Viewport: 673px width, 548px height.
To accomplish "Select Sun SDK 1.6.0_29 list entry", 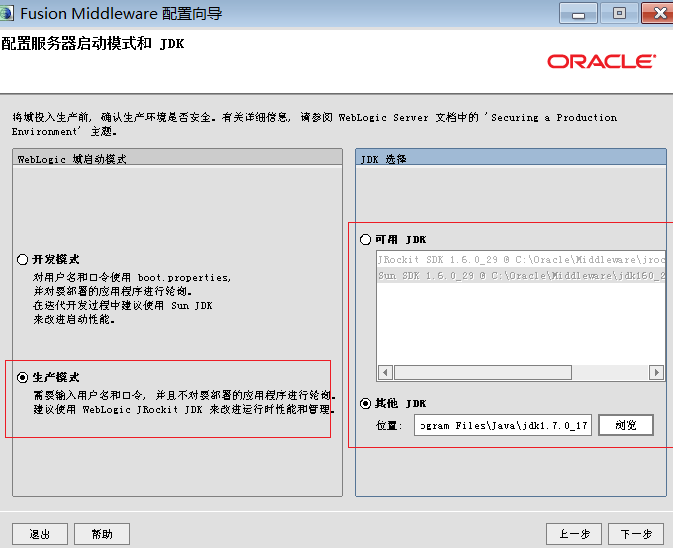I will coord(521,275).
